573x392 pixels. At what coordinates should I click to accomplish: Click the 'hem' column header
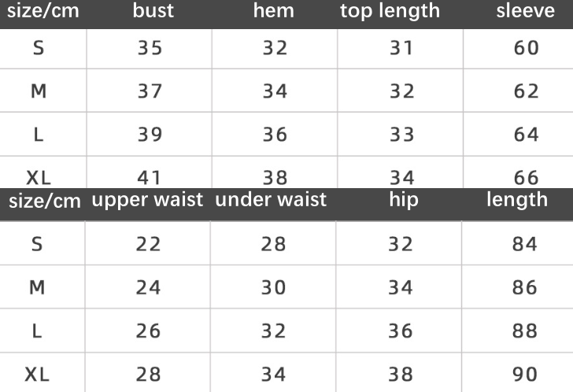pyautogui.click(x=274, y=11)
